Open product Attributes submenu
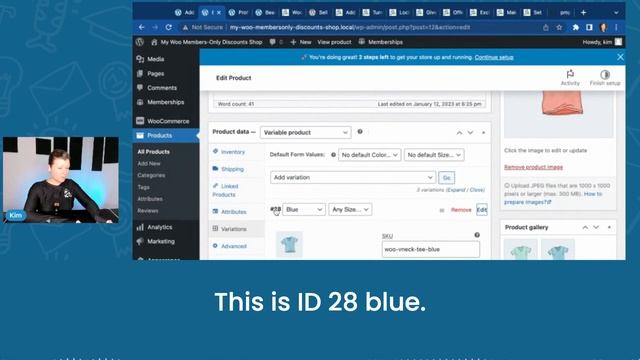 click(150, 199)
